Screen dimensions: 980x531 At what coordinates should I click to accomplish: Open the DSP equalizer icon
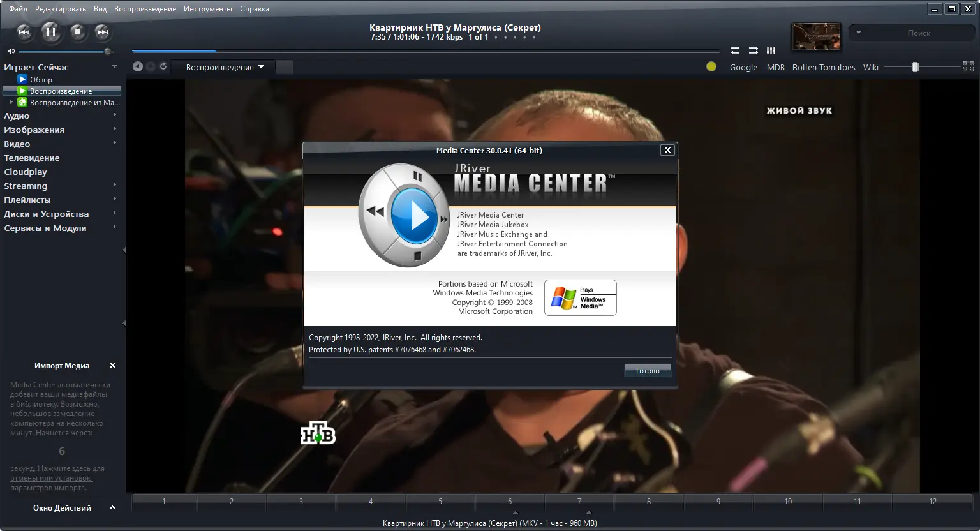coord(771,50)
